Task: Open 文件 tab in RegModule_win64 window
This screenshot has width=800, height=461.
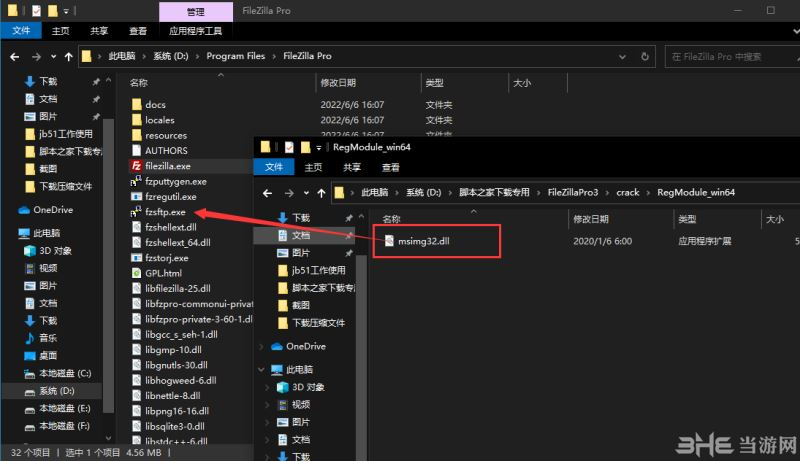Action: [x=273, y=167]
